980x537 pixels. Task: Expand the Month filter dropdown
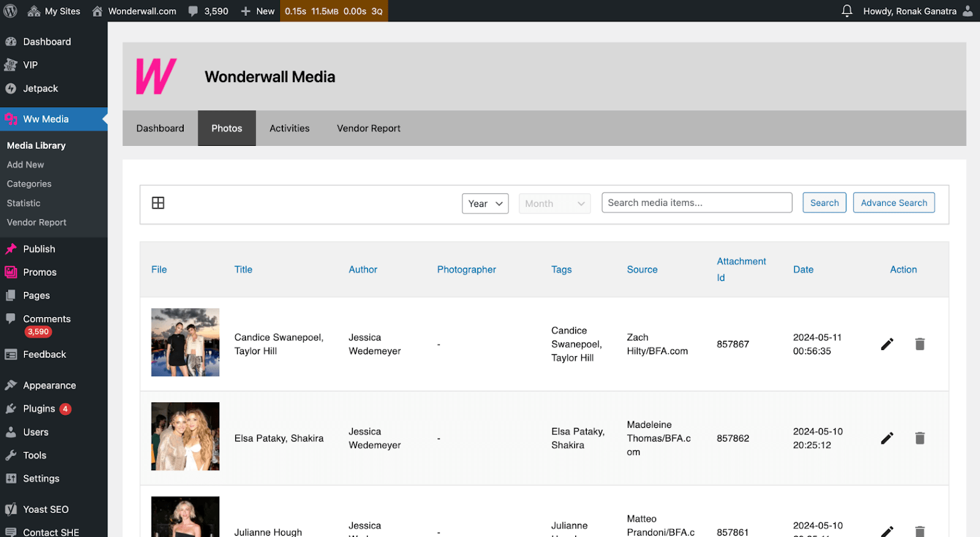[x=554, y=204]
